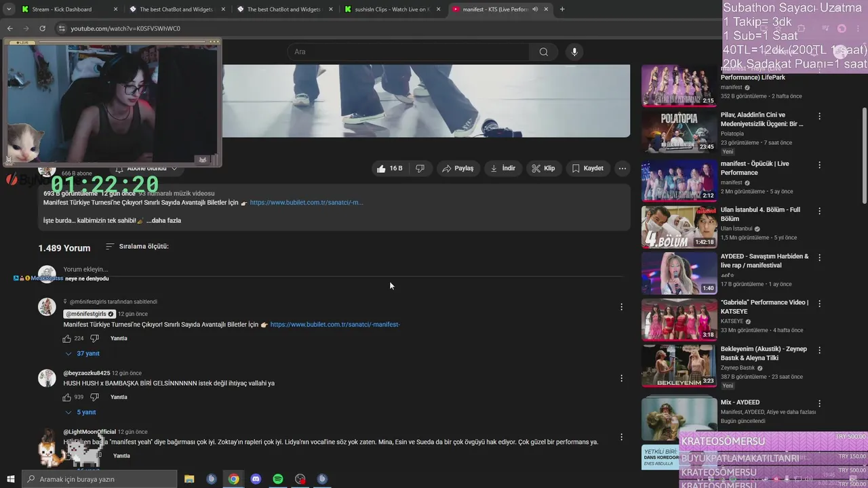Dislike the video with thumbs-down
The width and height of the screenshot is (868, 488).
[420, 168]
